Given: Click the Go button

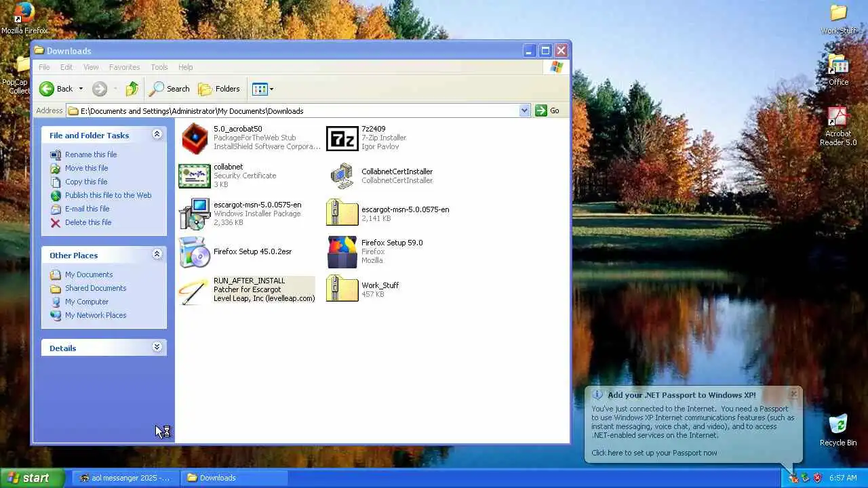Looking at the screenshot, I should click(x=548, y=110).
